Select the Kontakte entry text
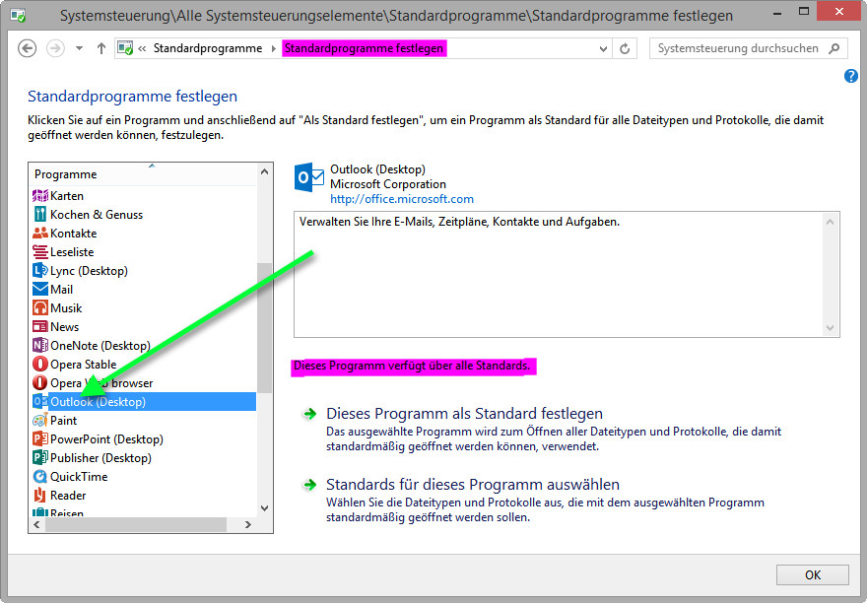Screen dimensions: 868x604 [x=74, y=234]
